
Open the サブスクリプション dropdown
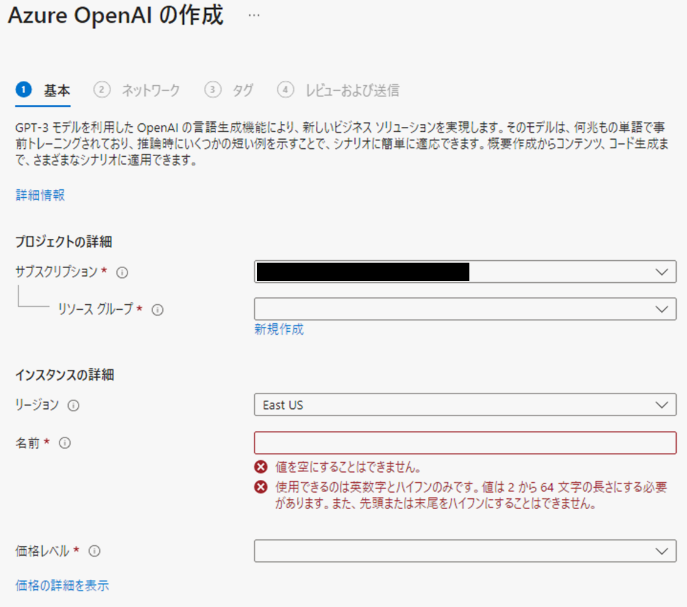(x=465, y=272)
